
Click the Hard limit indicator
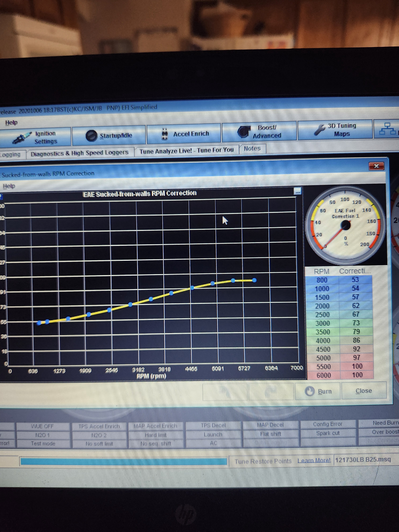(156, 435)
